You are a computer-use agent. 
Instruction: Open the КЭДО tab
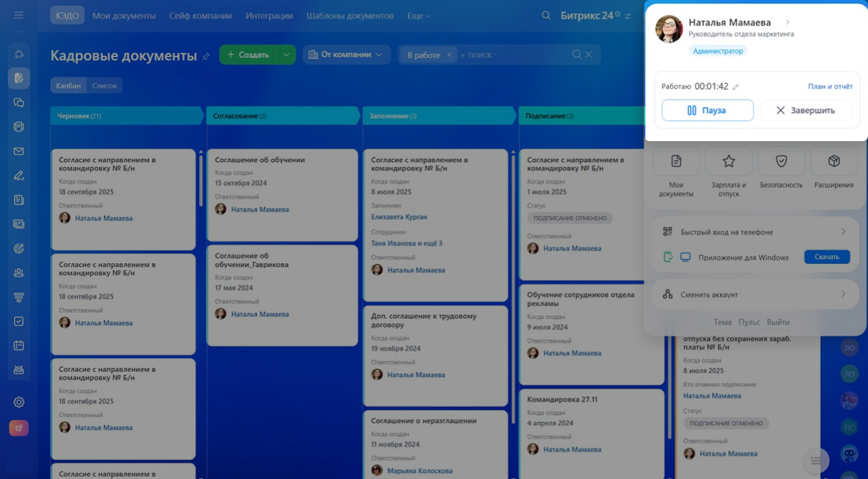click(67, 16)
